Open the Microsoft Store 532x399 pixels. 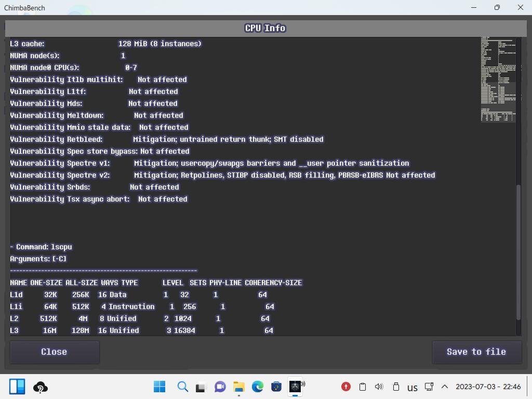(276, 387)
